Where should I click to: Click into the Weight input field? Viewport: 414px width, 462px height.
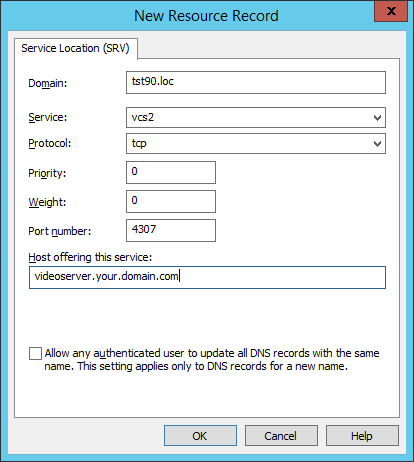click(x=171, y=201)
